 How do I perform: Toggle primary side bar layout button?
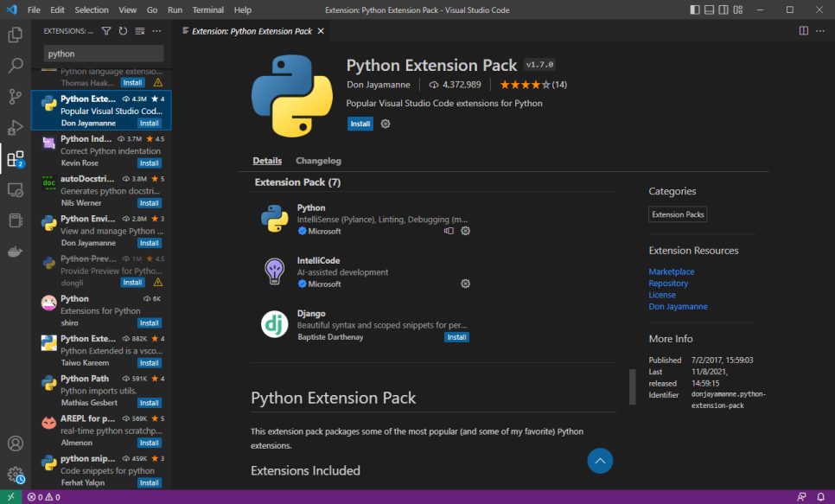(x=695, y=10)
